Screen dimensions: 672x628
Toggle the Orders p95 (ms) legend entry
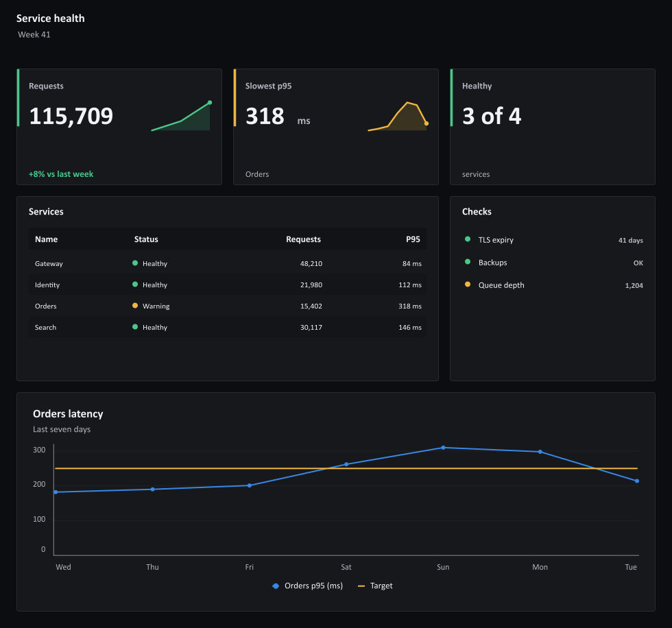click(308, 585)
